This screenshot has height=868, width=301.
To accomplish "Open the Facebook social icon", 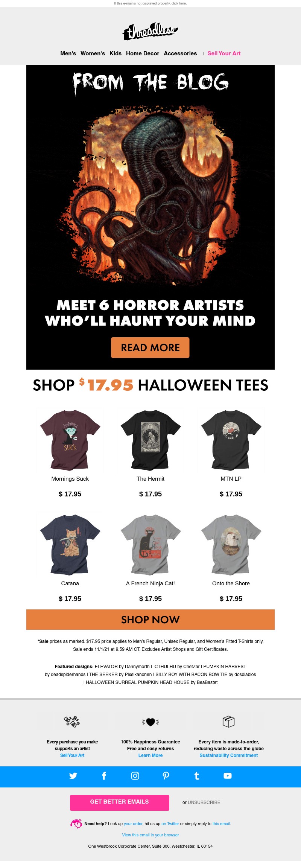I will [x=104, y=776].
